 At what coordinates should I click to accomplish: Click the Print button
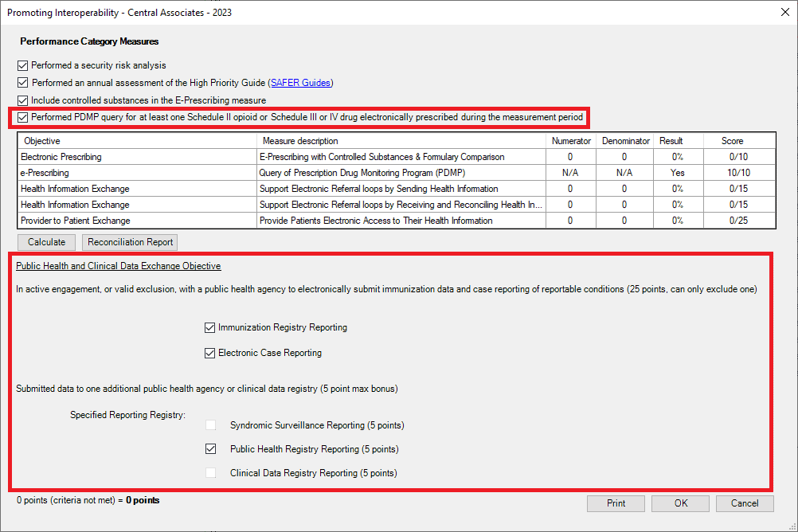pyautogui.click(x=616, y=503)
